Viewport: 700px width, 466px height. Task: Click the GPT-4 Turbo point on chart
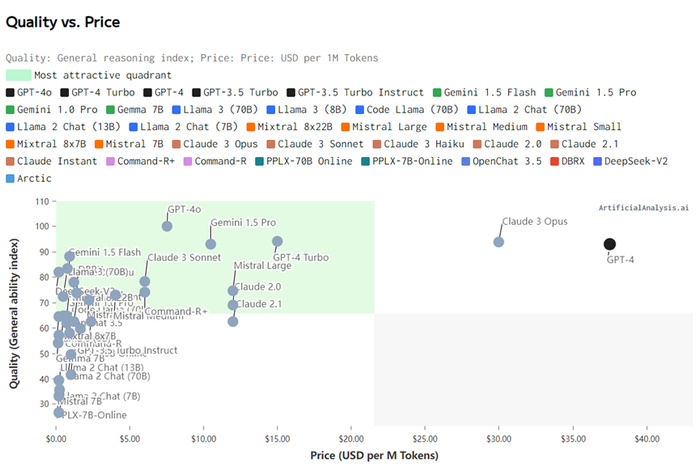click(x=277, y=241)
